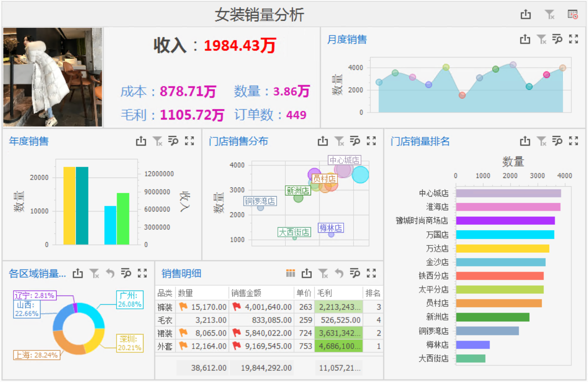Clear filter on the 各区域销量 panel
588x382 pixels.
94,273
